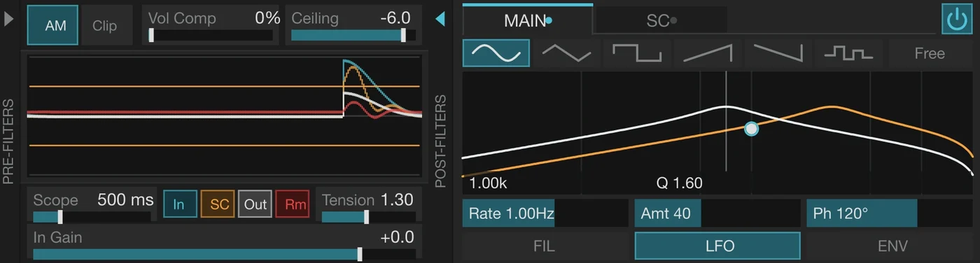Image resolution: width=980 pixels, height=263 pixels.
Task: Toggle the In scope trace
Action: click(x=179, y=204)
